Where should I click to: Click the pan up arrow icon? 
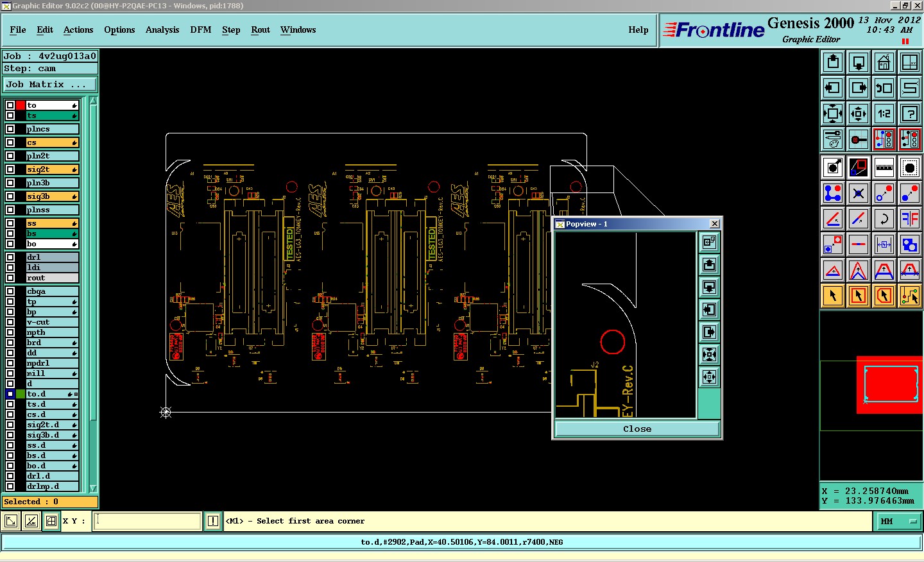pos(833,62)
